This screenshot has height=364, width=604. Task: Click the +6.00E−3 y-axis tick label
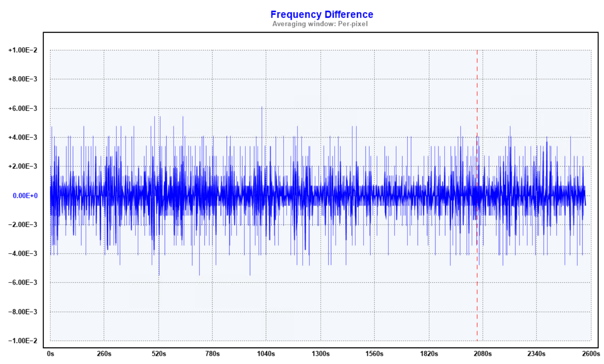tap(23, 108)
